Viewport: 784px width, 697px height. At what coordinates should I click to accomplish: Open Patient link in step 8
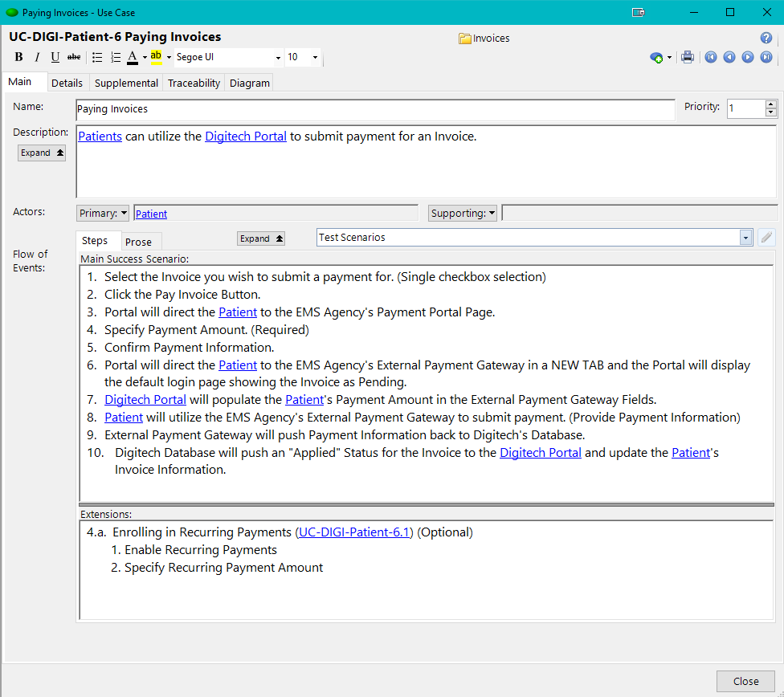(x=124, y=418)
